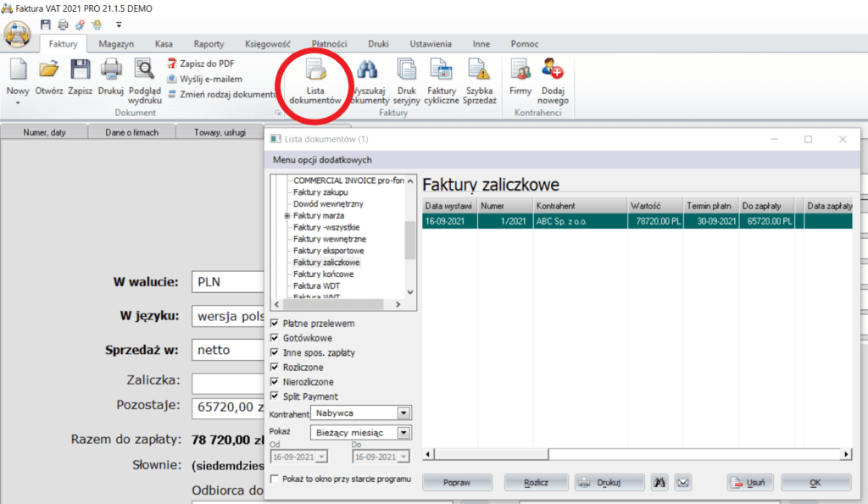Expand the Faktury marża tree node

[287, 216]
